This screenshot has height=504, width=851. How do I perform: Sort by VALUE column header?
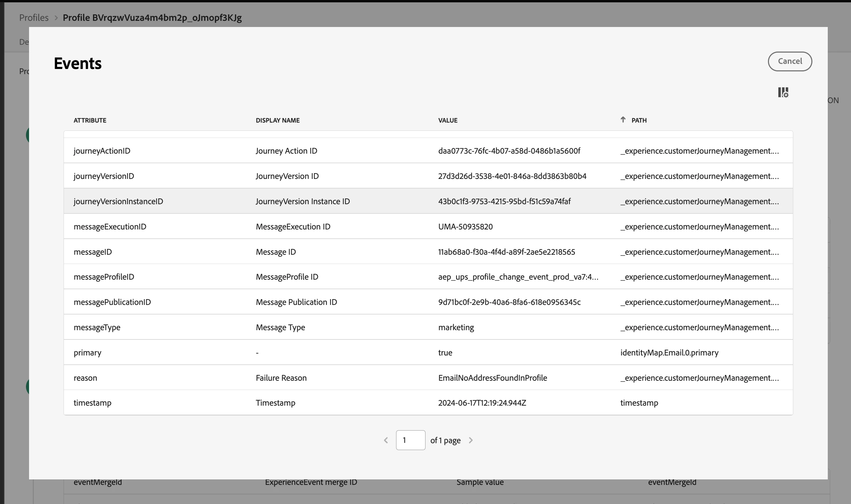click(x=448, y=120)
